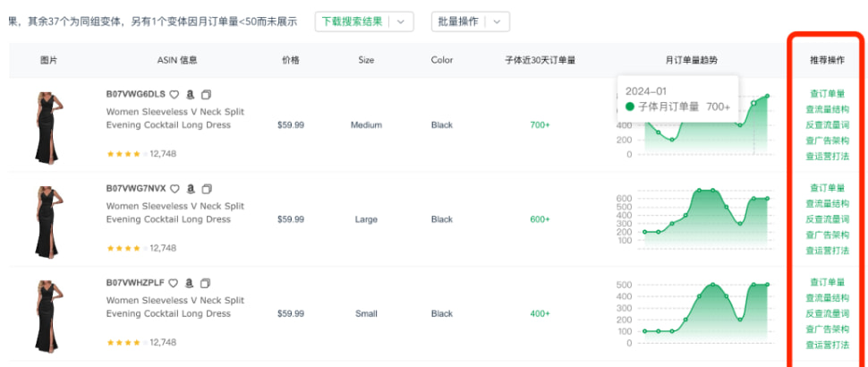
Task: Click the product title under B07VWG7NVX
Action: 174,212
